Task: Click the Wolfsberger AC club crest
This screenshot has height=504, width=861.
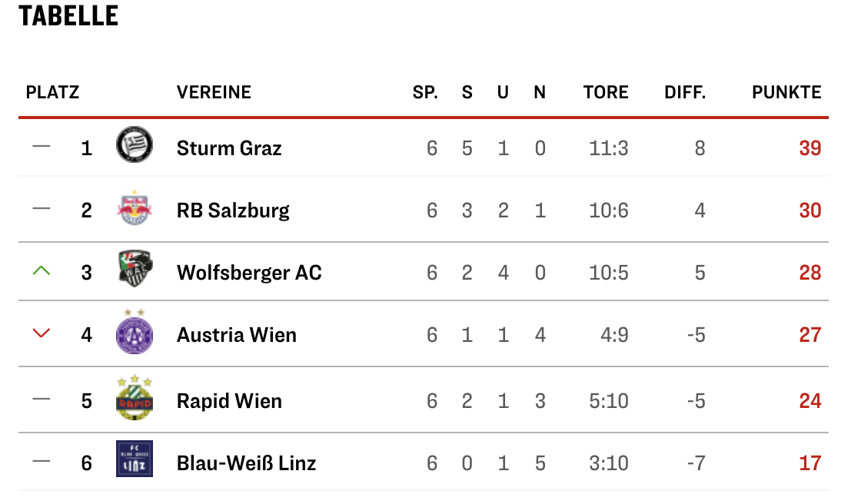Action: pos(135,269)
